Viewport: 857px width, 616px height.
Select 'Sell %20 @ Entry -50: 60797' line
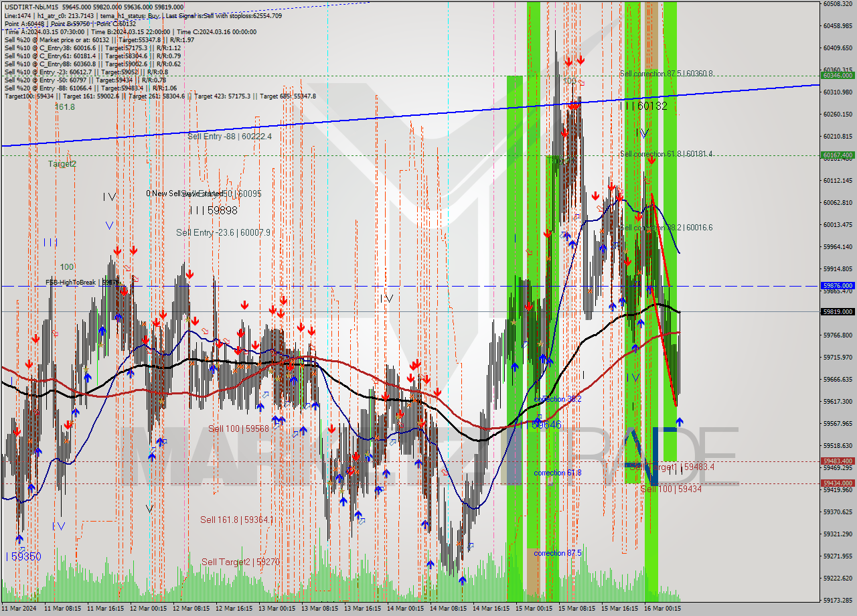(85, 80)
